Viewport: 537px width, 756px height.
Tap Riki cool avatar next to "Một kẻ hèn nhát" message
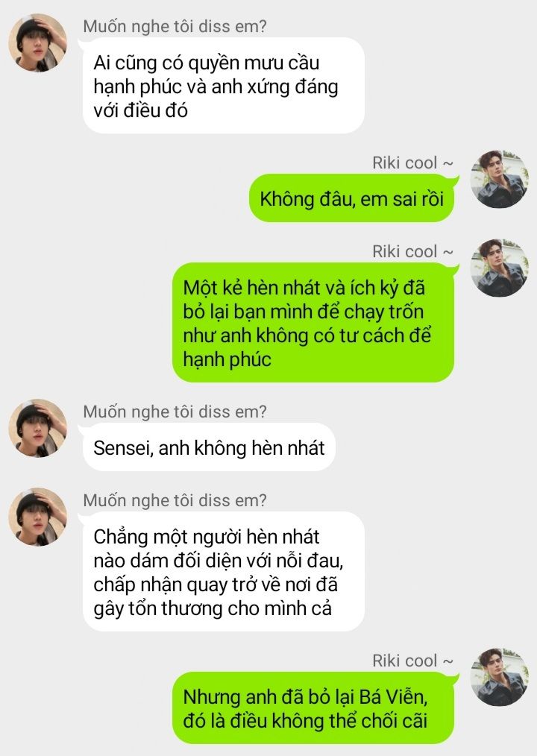(500, 268)
